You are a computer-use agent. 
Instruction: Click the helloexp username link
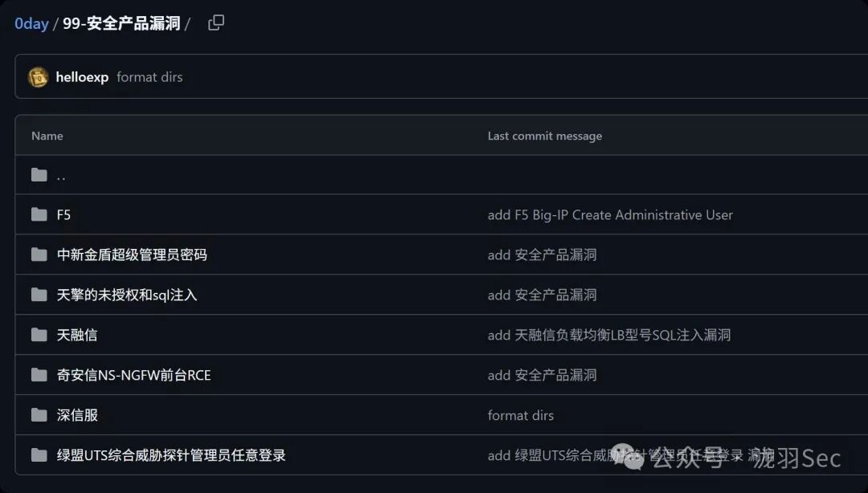81,76
